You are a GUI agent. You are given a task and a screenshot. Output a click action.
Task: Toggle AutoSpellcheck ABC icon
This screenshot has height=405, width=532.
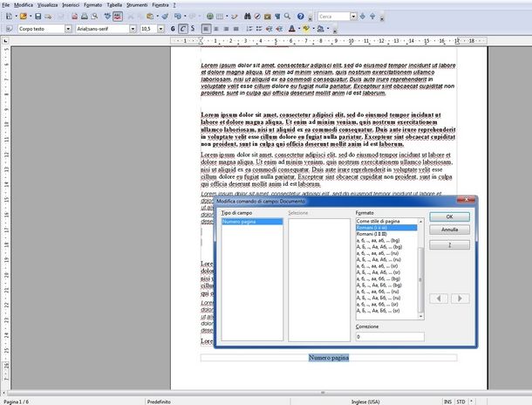point(118,16)
